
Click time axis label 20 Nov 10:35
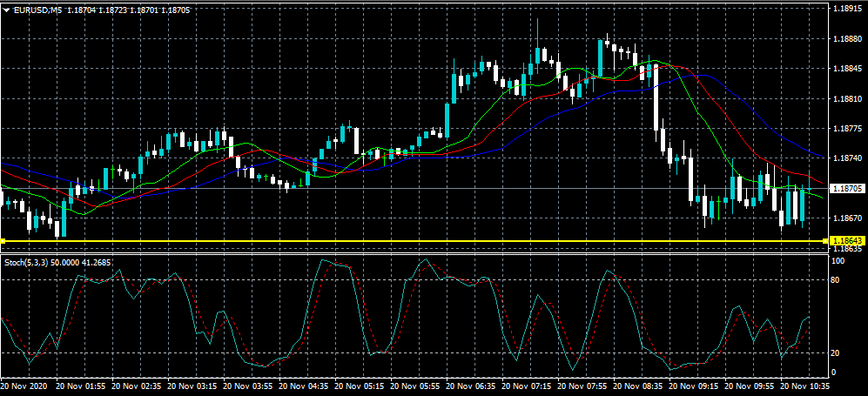[x=806, y=385]
